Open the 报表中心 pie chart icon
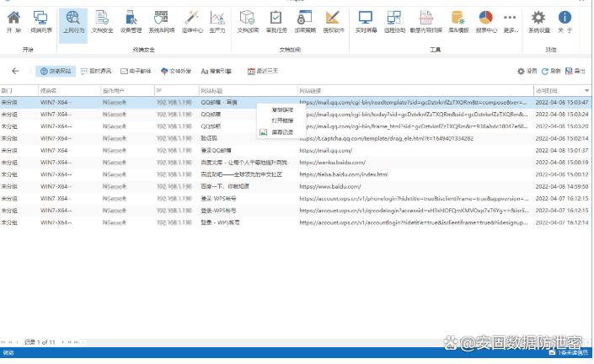Screen dimensions: 594x364 486,21
